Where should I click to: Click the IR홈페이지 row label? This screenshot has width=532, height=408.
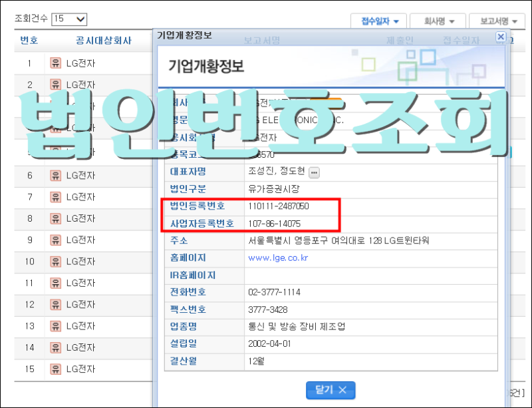point(193,275)
